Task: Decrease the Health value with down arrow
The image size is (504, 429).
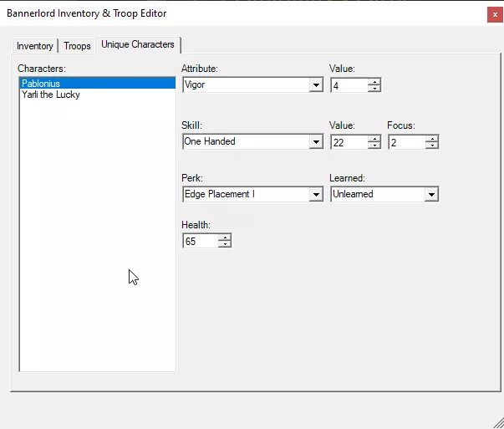Action: tap(225, 244)
